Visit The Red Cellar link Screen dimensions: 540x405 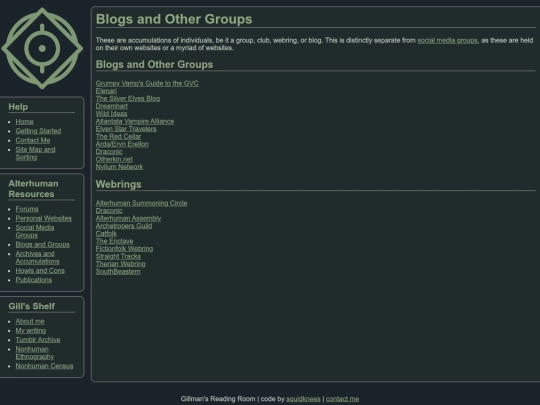tap(118, 136)
